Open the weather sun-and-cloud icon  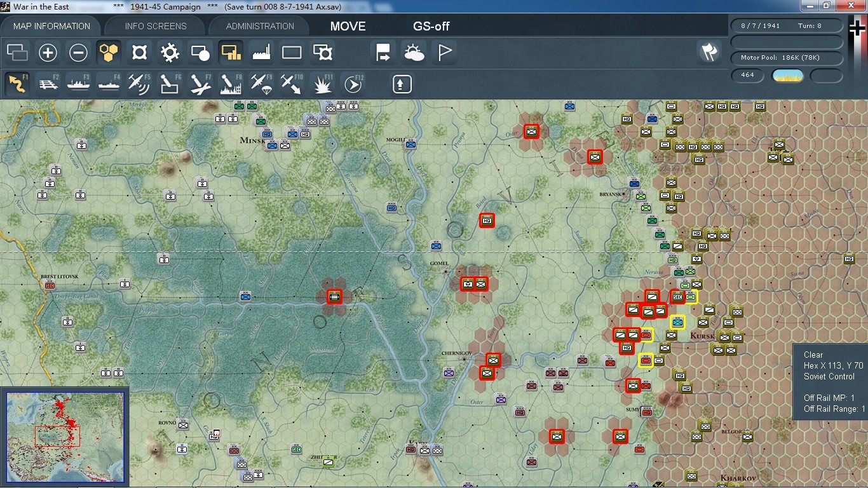click(414, 52)
